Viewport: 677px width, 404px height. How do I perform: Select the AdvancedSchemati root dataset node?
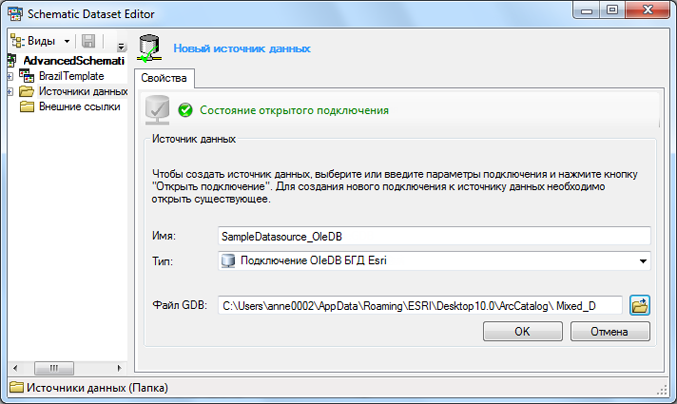(x=74, y=61)
